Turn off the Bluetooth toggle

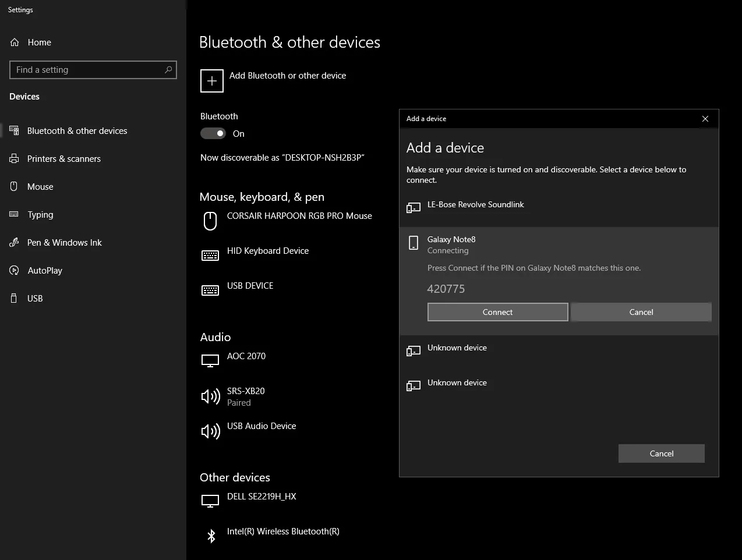[x=213, y=133]
